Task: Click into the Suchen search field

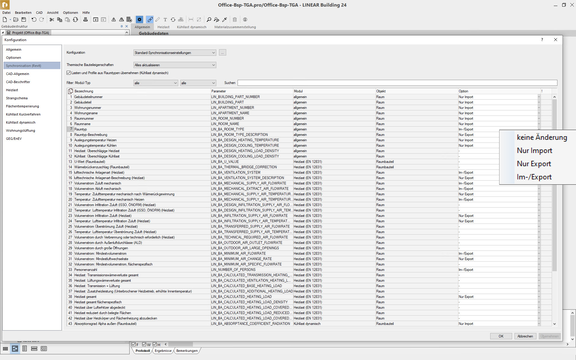Action: click(397, 83)
